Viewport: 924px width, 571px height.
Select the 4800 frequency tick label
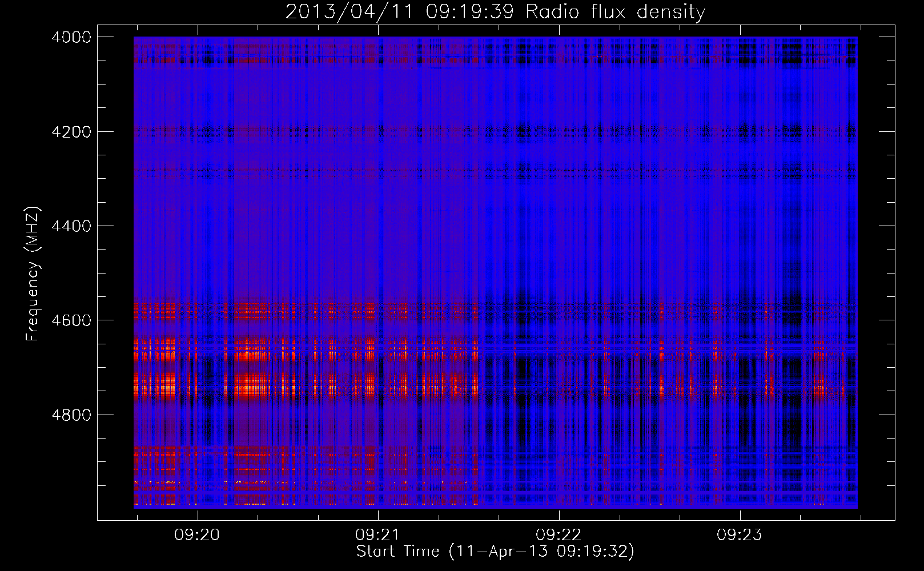[71, 415]
